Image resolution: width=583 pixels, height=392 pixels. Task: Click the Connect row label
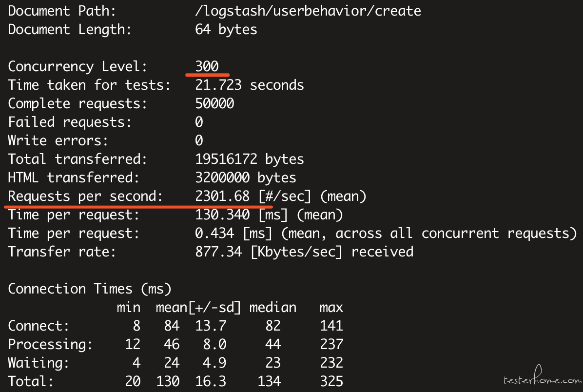pos(39,326)
